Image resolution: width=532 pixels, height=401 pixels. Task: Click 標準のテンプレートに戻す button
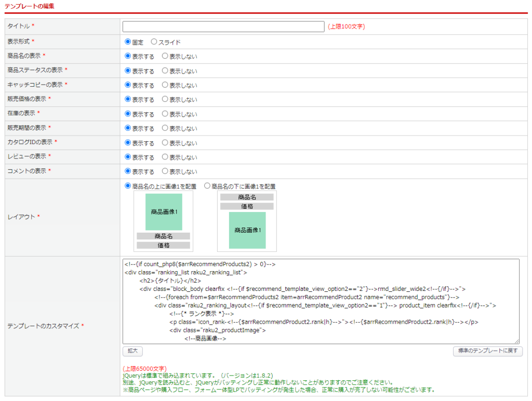click(x=488, y=351)
